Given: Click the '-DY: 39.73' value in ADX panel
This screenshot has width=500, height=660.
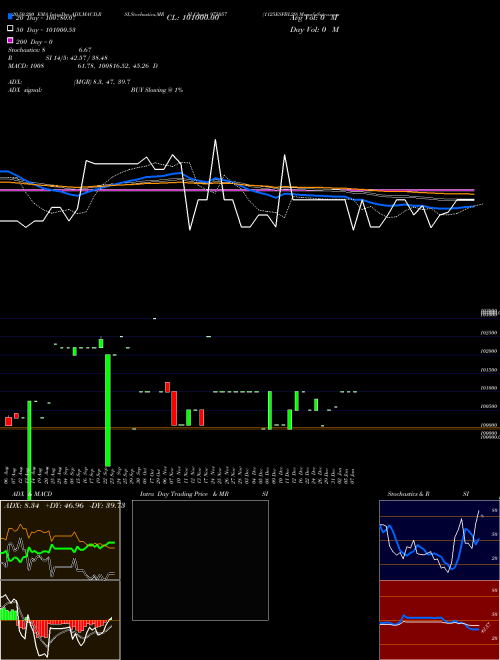Looking at the screenshot, I should coord(107,506).
